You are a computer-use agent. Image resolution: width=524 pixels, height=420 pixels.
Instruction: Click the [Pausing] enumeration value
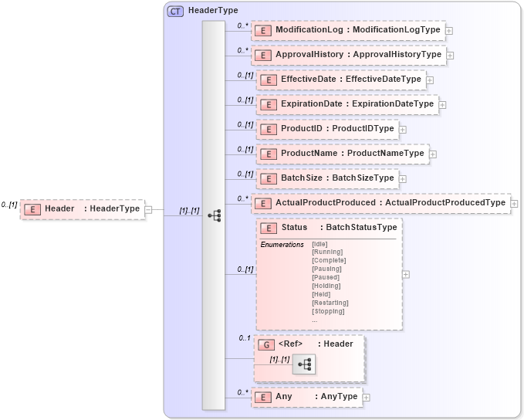pyautogui.click(x=326, y=269)
